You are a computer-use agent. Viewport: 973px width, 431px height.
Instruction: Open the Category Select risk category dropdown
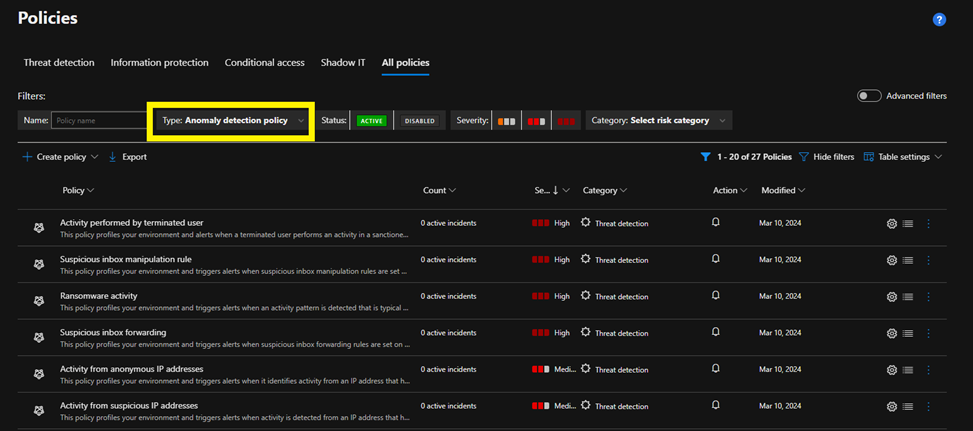click(x=659, y=121)
